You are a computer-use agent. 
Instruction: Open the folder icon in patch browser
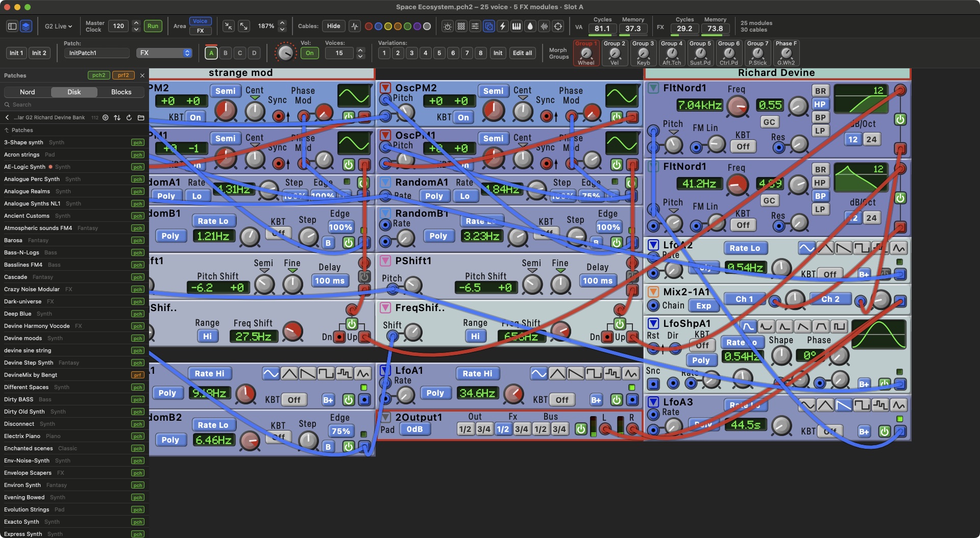click(x=141, y=117)
